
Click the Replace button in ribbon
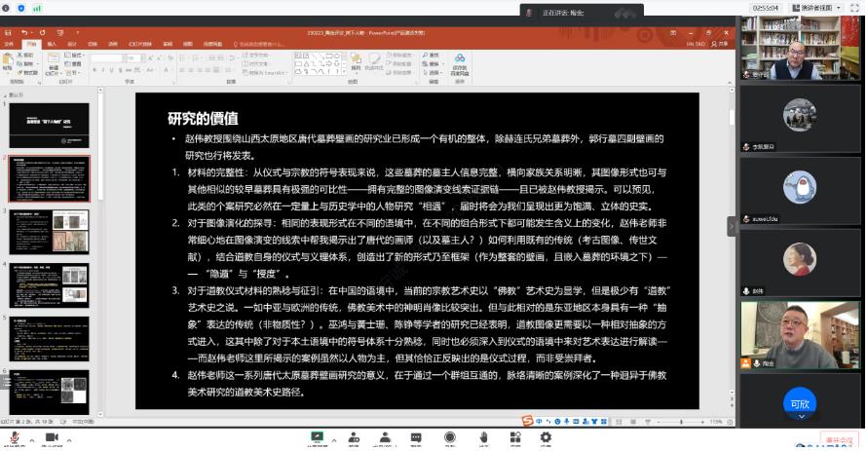(x=431, y=63)
